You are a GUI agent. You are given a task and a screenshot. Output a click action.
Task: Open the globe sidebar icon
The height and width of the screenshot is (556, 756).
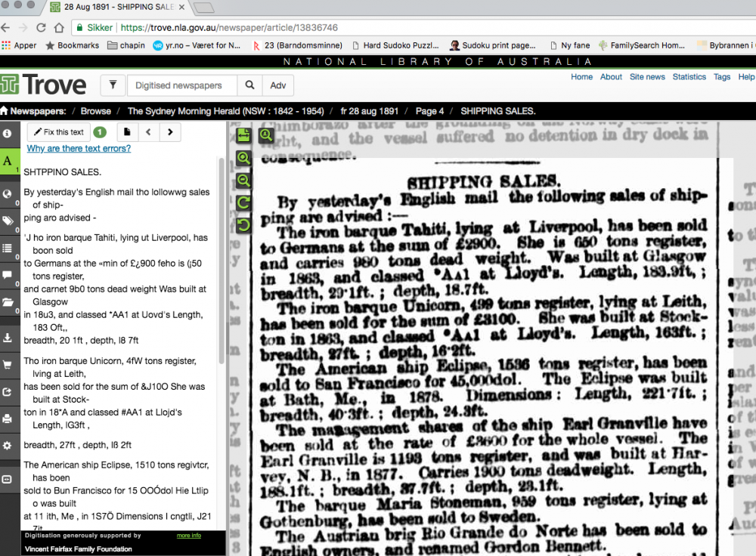tap(8, 193)
